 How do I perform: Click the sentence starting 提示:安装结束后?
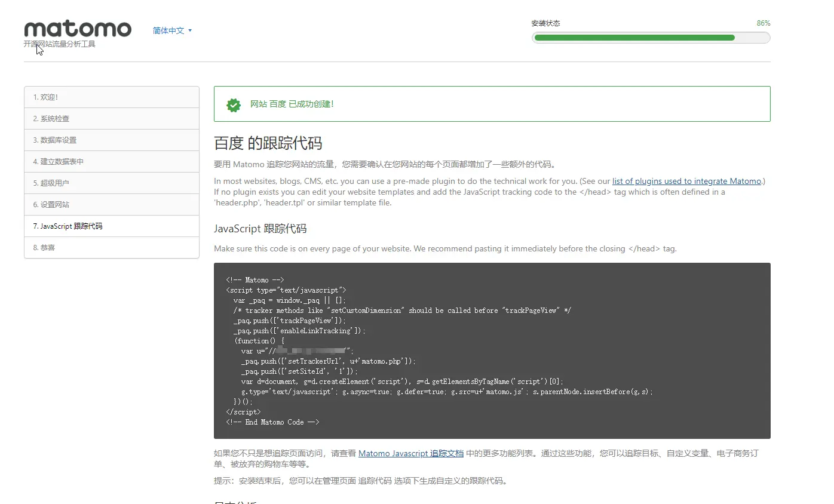[x=360, y=481]
